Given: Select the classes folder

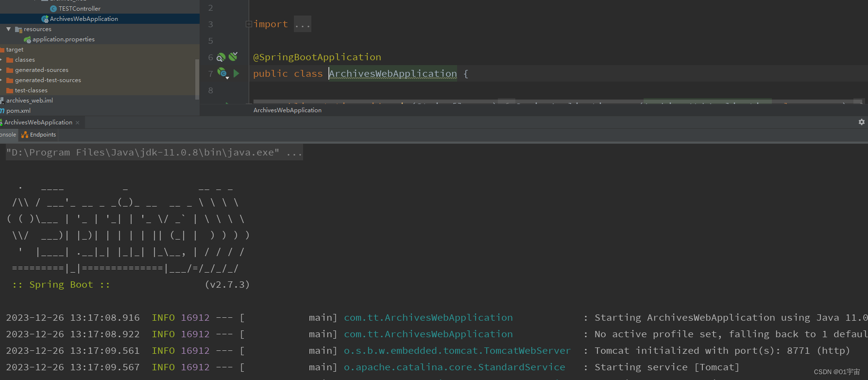Looking at the screenshot, I should pos(25,60).
